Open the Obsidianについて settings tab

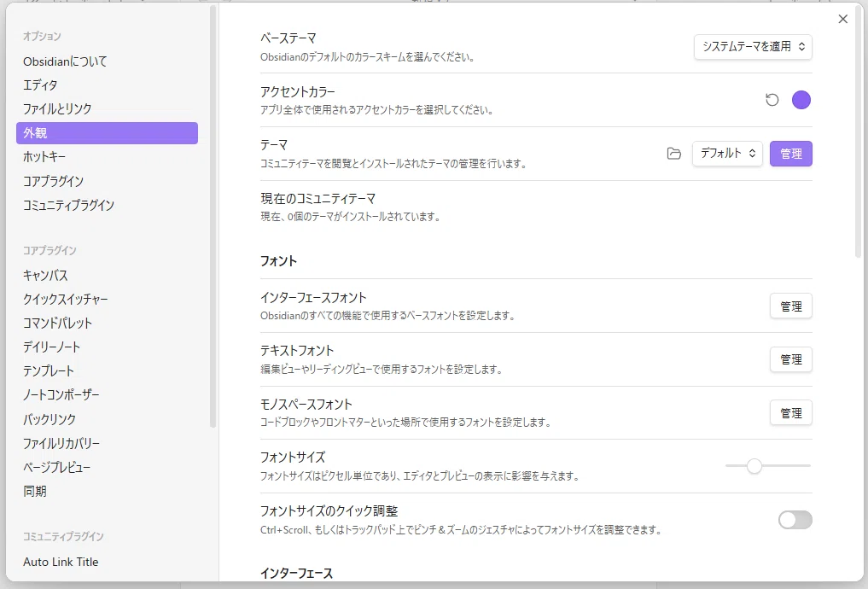point(107,61)
